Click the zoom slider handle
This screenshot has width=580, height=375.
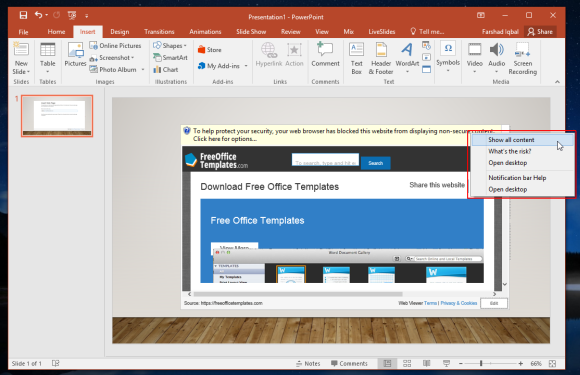click(x=481, y=364)
